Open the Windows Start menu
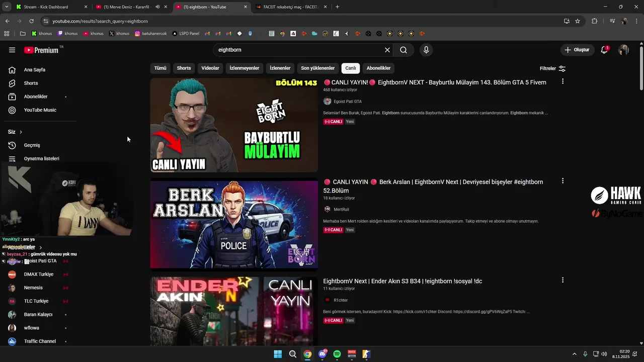This screenshot has width=644, height=362. (278, 354)
